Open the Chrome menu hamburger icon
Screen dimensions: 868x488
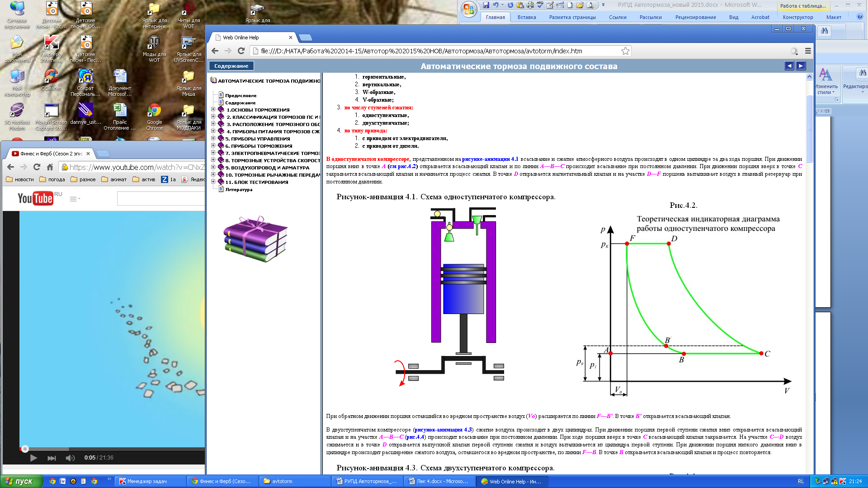pos(808,51)
